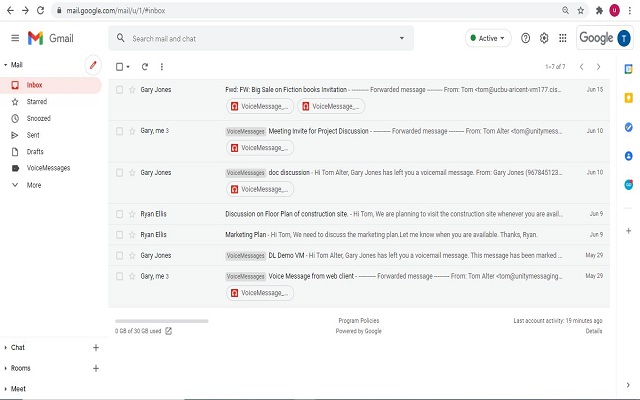
Task: Click the Get add-ons plus icon
Action: point(629,231)
